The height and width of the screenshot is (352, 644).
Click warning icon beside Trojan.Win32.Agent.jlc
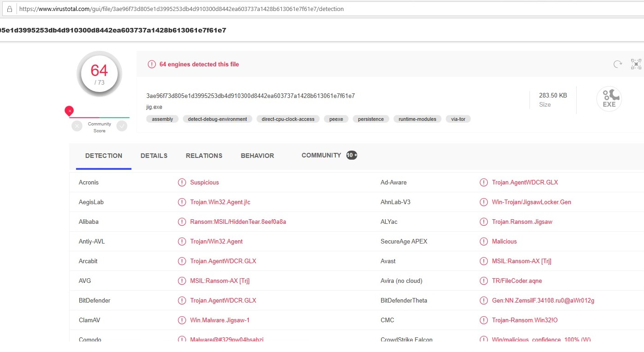click(182, 202)
